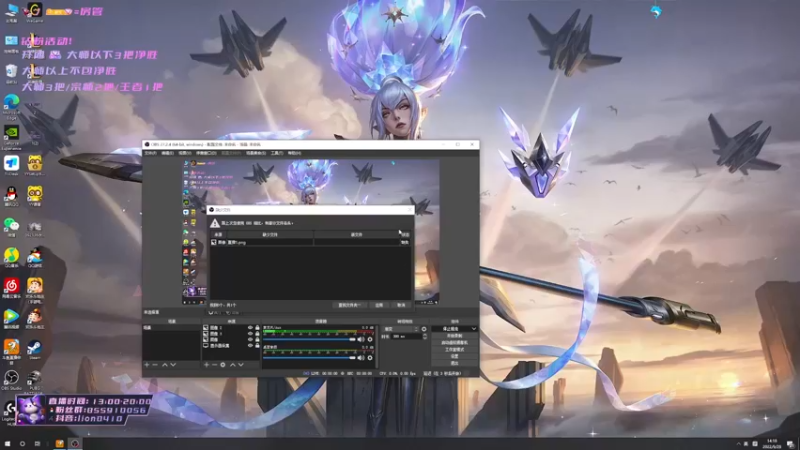This screenshot has width=800, height=450.
Task: Move the scene down in the scenes list
Action: pos(173,365)
